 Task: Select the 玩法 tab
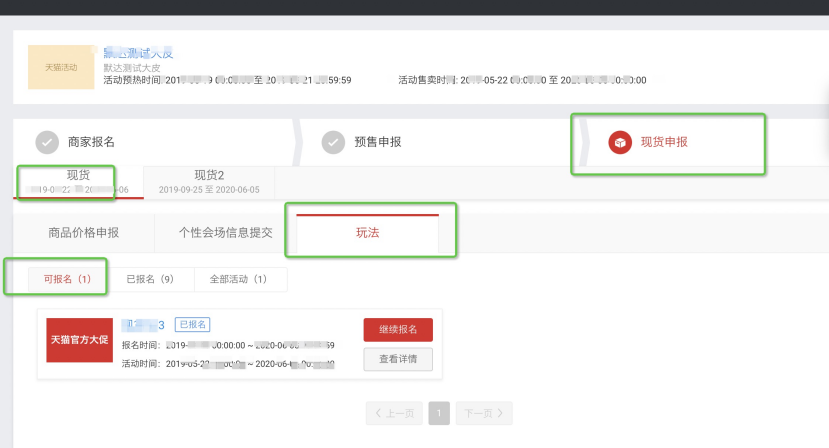[x=367, y=233]
